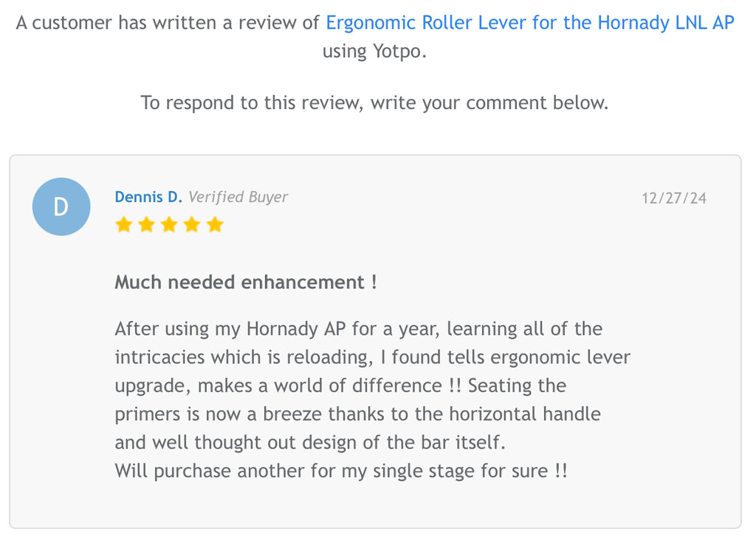Click the using Yotpo text
Screen dimensions: 756x549
click(374, 52)
